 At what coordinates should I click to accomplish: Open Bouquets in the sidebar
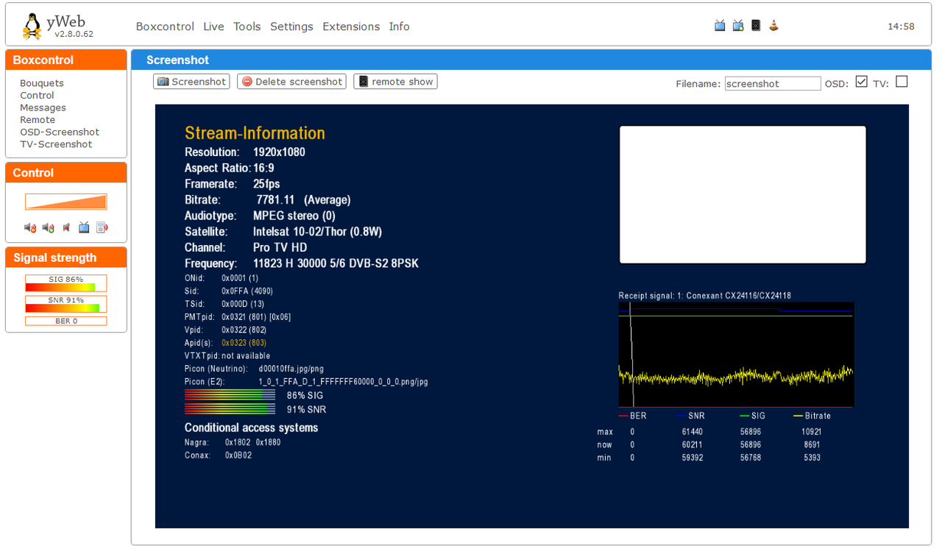42,83
